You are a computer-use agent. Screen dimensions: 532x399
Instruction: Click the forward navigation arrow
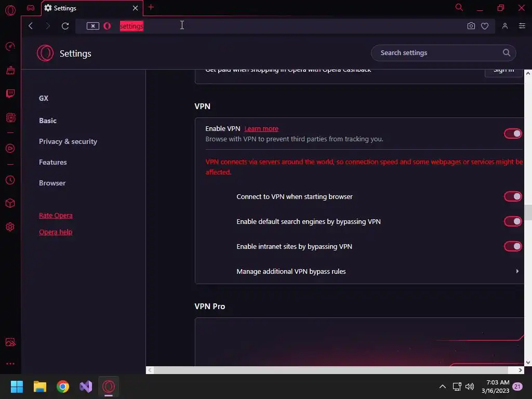(x=48, y=26)
